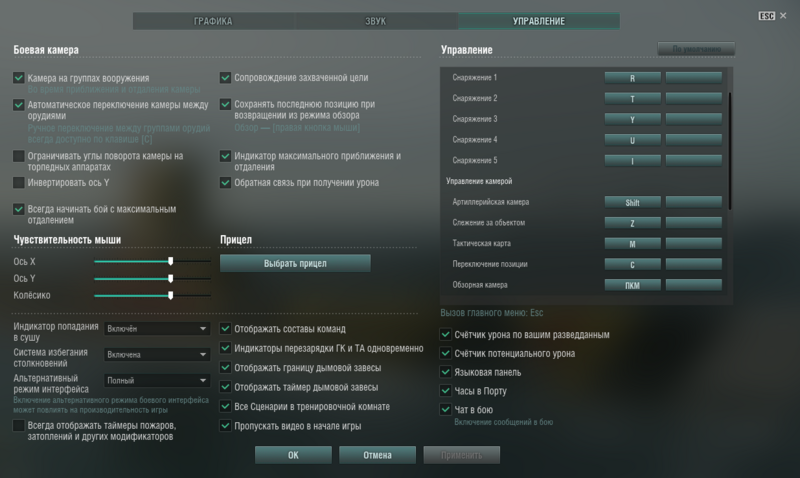Click the Выбрать прицел button
This screenshot has height=478, width=800.
click(x=295, y=263)
